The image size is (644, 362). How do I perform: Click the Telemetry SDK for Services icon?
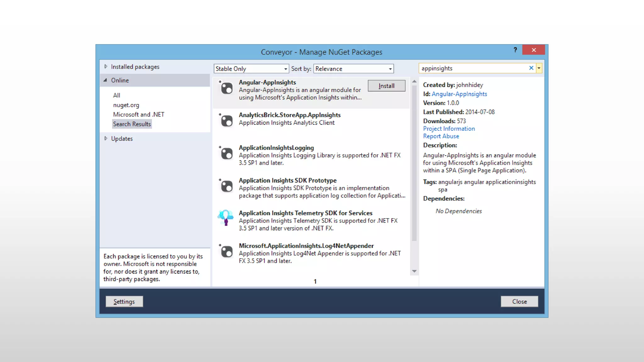pyautogui.click(x=225, y=217)
